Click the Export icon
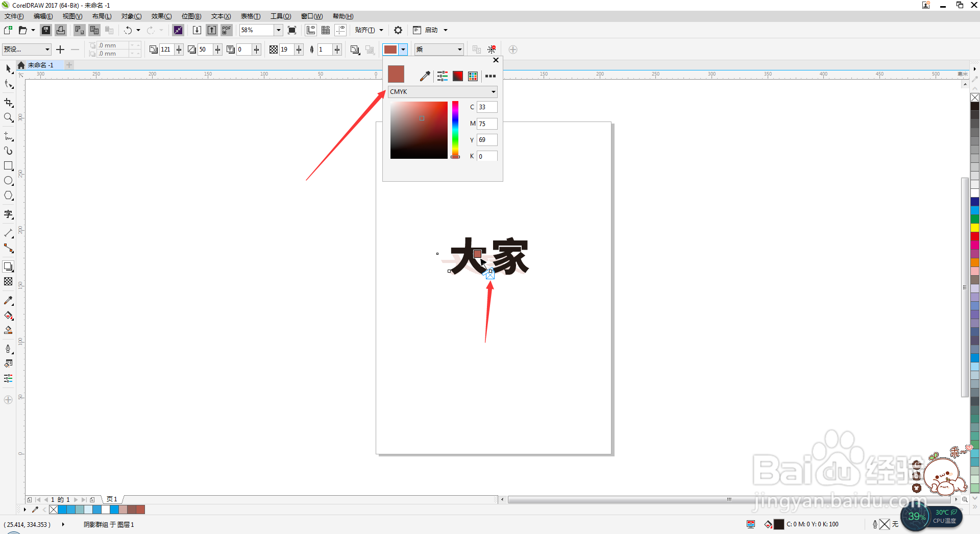980x534 pixels. (x=212, y=30)
